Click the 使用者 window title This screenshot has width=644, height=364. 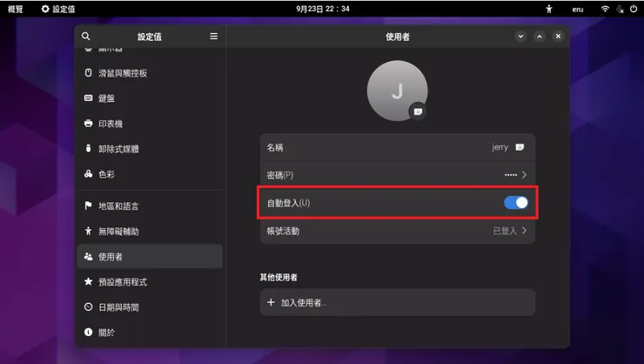tap(398, 37)
